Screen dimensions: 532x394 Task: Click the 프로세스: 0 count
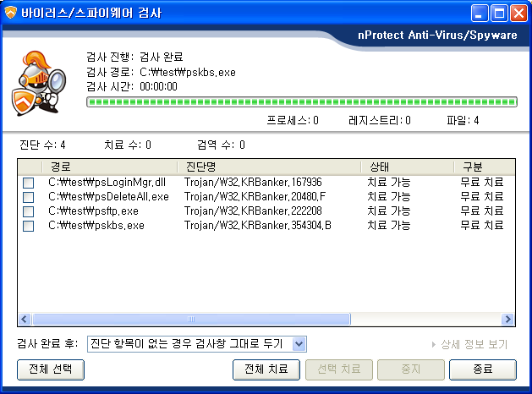[x=293, y=120]
